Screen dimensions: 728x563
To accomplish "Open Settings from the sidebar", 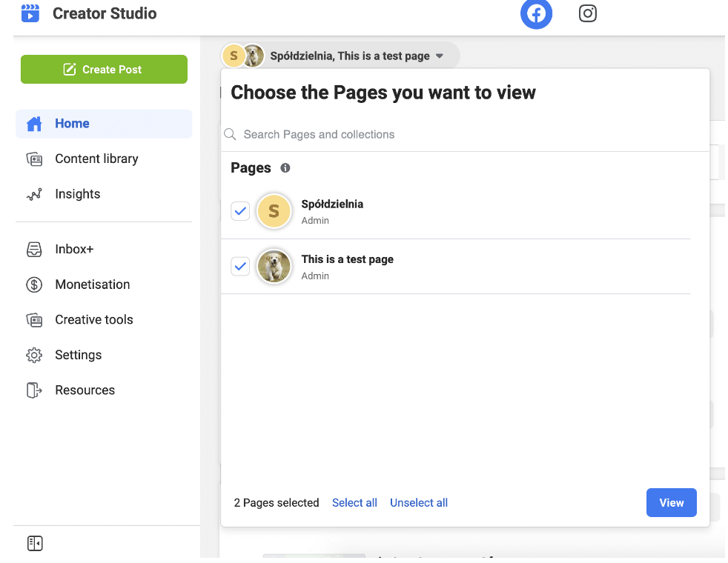I will [x=78, y=355].
